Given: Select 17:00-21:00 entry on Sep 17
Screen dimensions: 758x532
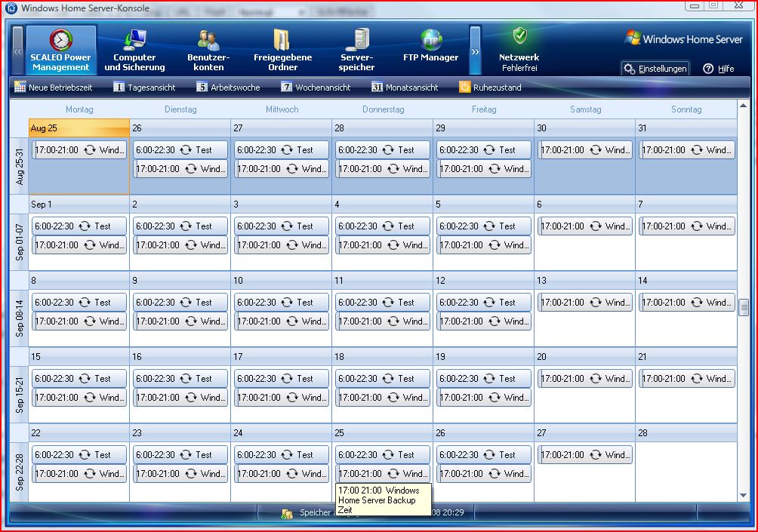Looking at the screenshot, I should [x=282, y=397].
